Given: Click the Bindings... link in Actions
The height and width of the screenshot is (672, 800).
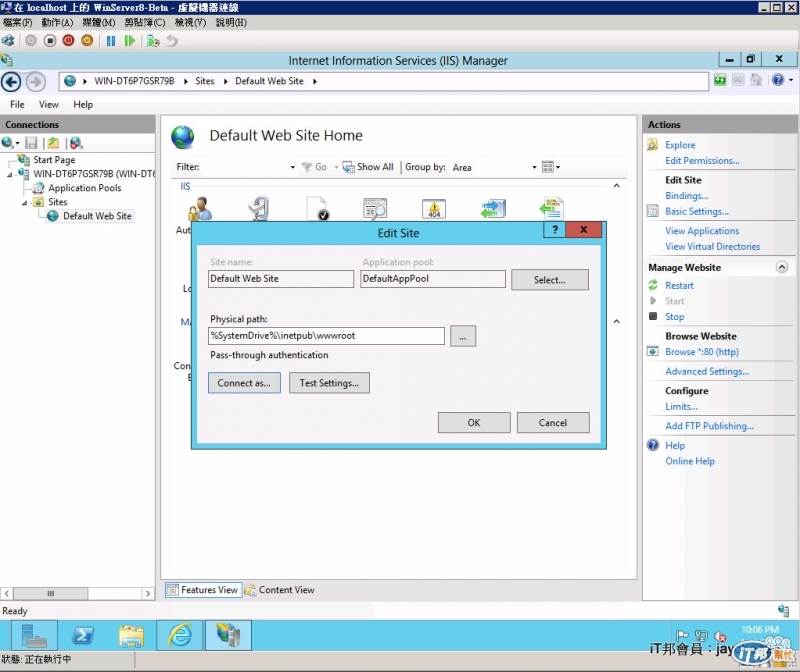Looking at the screenshot, I should [686, 196].
